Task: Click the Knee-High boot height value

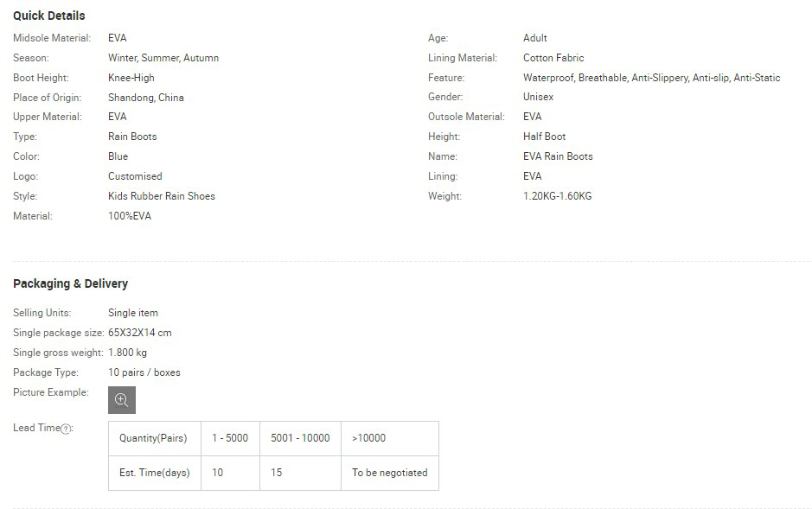Action: (x=131, y=78)
